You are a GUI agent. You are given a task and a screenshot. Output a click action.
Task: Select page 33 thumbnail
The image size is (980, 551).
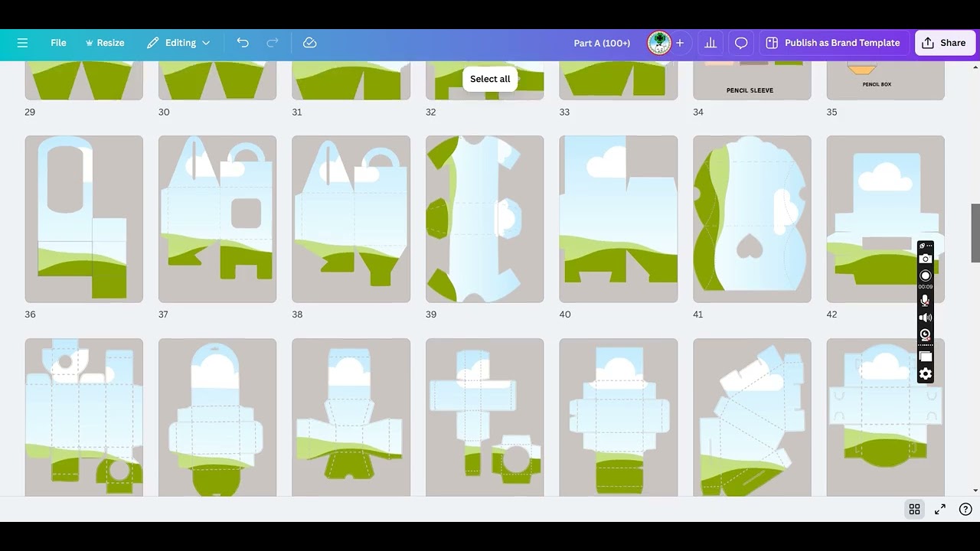click(619, 80)
